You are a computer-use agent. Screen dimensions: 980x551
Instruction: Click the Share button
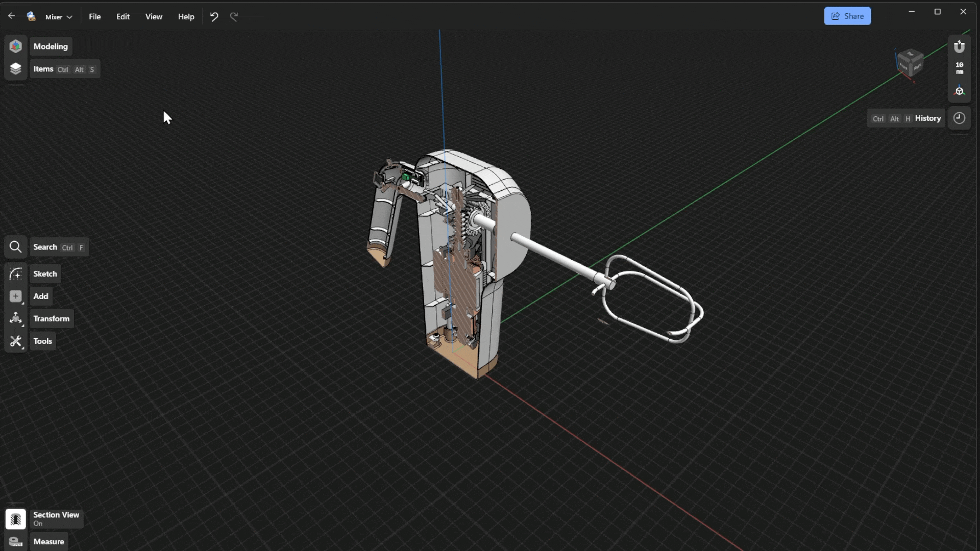click(847, 16)
